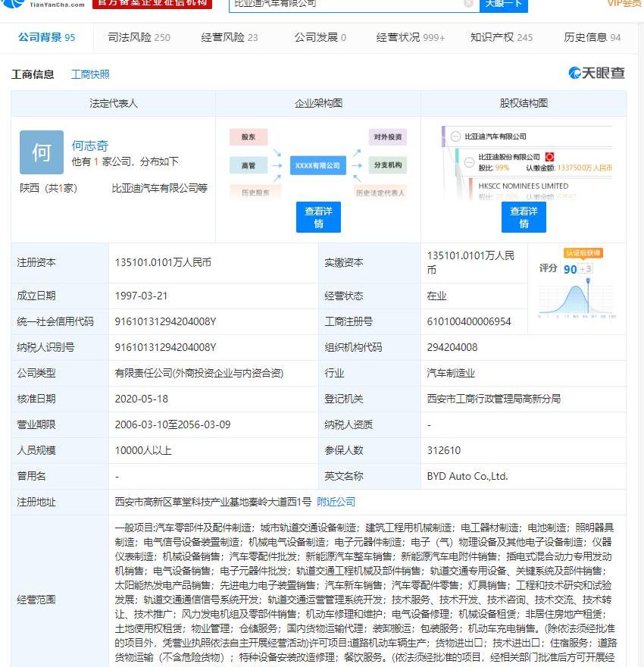Click the 组织机构代码 value 294204008
The image size is (644, 667).
452,347
